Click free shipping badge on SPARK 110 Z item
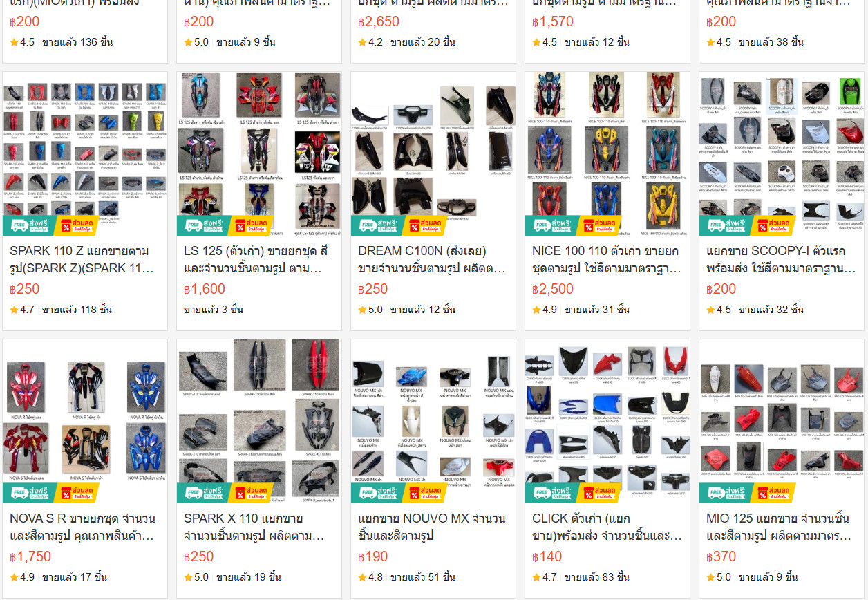The width and height of the screenshot is (868, 600). point(28,225)
